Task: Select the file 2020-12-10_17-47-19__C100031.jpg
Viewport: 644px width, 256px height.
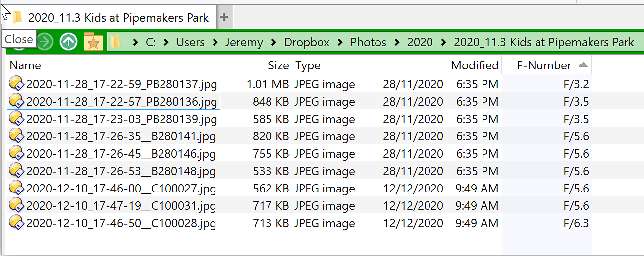Action: pyautogui.click(x=121, y=206)
